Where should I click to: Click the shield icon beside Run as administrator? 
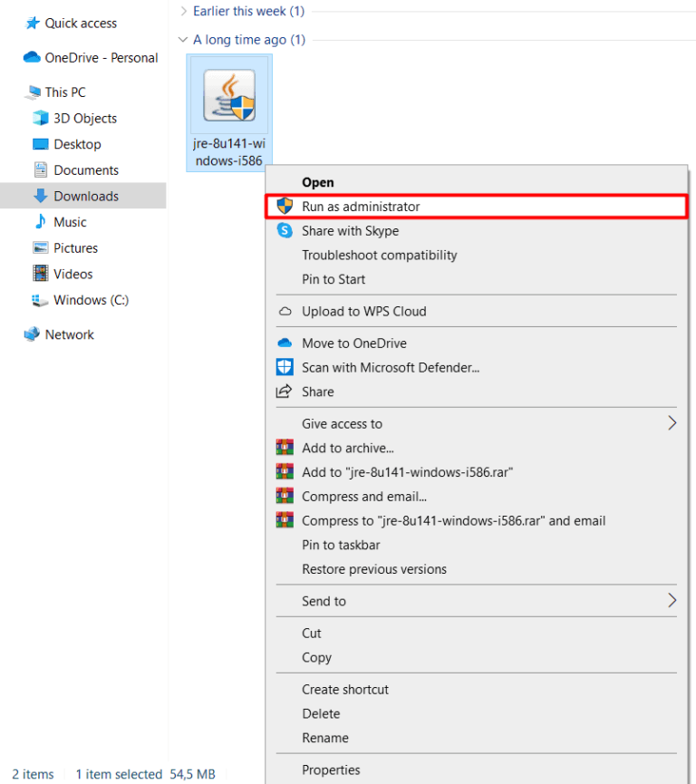(285, 206)
